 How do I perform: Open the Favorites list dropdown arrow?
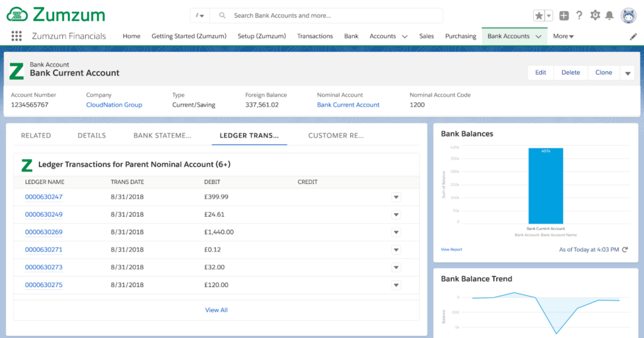pyautogui.click(x=548, y=16)
